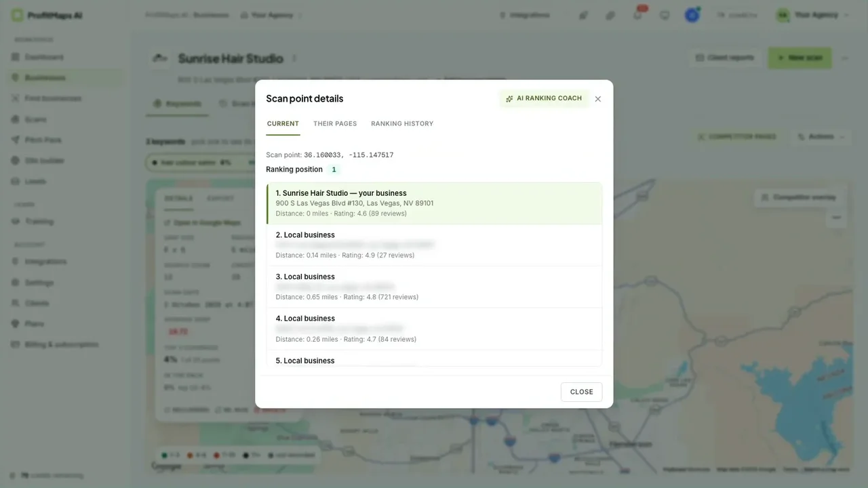Click the paperclip icon in the top bar
The height and width of the screenshot is (488, 868).
point(610,15)
